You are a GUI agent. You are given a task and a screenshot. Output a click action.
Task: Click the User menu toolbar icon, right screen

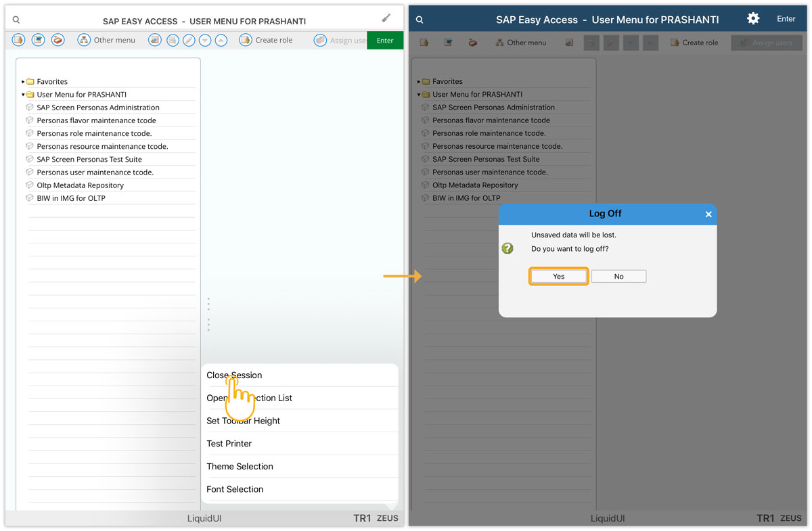coord(424,43)
